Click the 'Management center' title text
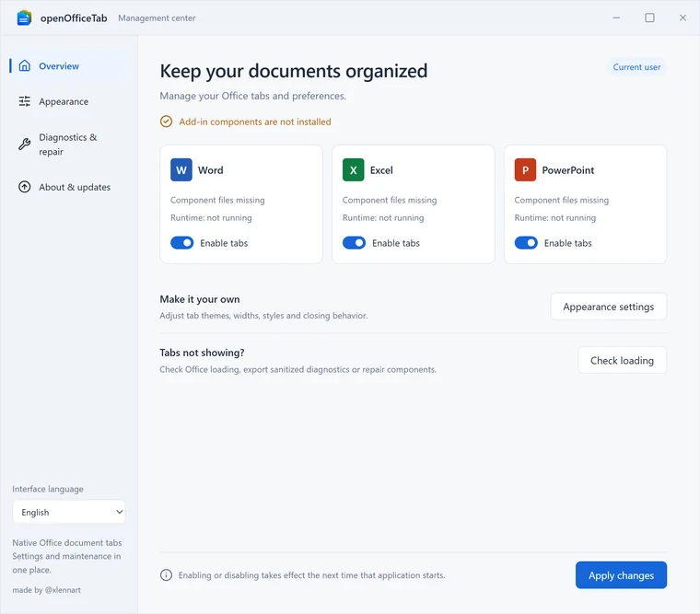 (157, 17)
